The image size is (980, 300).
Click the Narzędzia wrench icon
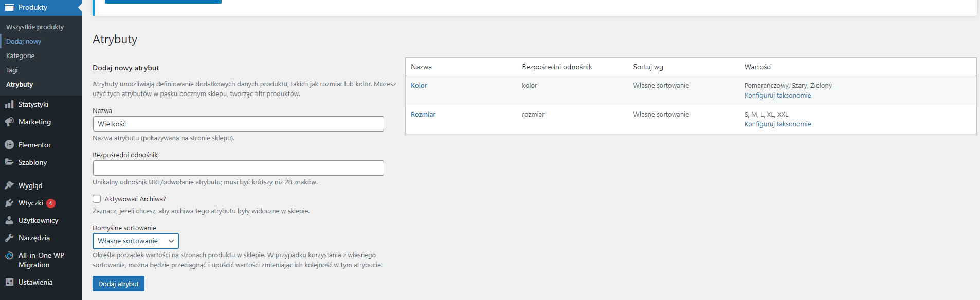(x=9, y=238)
